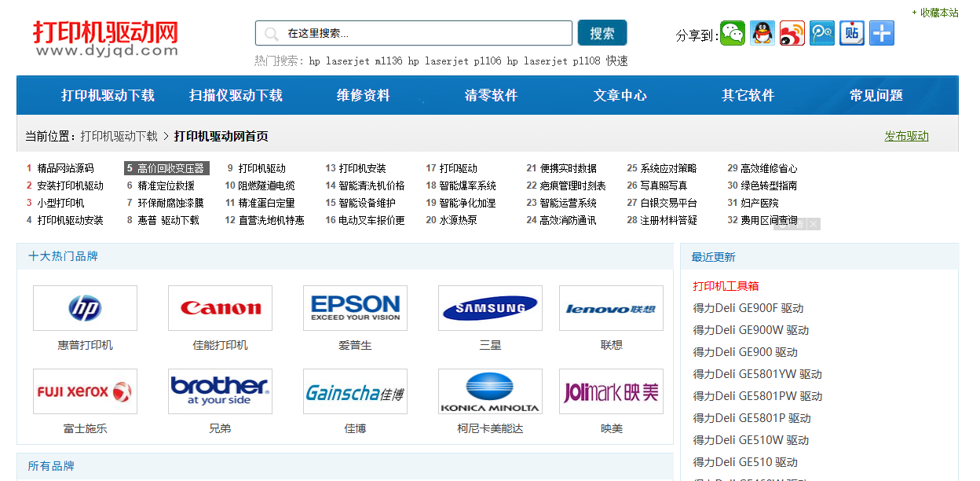
Task: Share to QQ with penguin icon
Action: [x=762, y=33]
